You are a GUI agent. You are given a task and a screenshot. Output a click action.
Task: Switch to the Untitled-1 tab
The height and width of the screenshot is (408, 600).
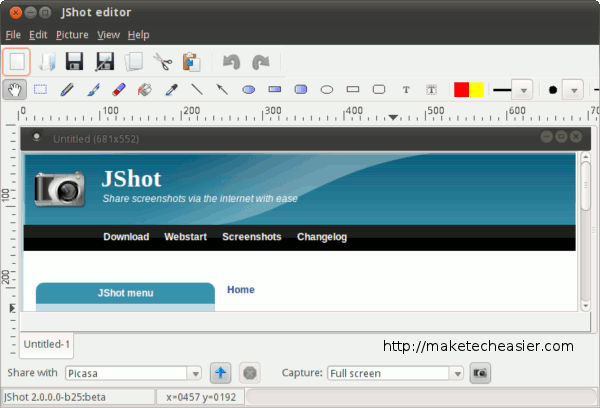pos(47,345)
